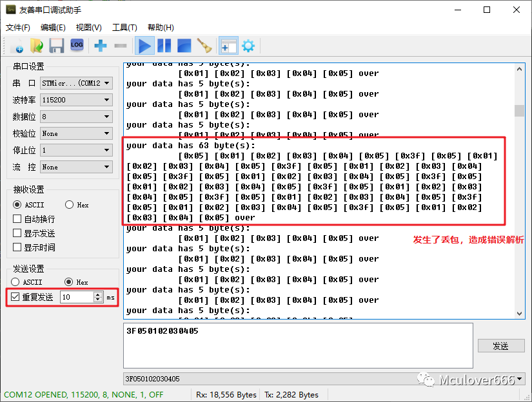Click the Rx: 18,556 Bytes status
Viewport: 532px width, 402px height.
point(226,394)
